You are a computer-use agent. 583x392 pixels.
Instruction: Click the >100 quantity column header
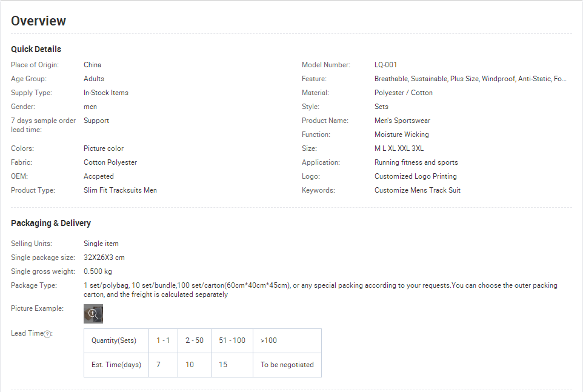point(287,341)
